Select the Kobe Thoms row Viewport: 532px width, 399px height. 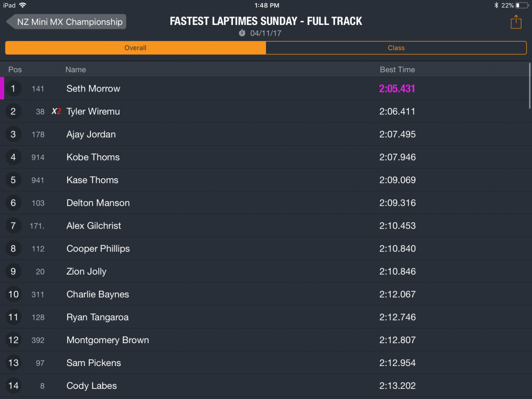(x=93, y=157)
